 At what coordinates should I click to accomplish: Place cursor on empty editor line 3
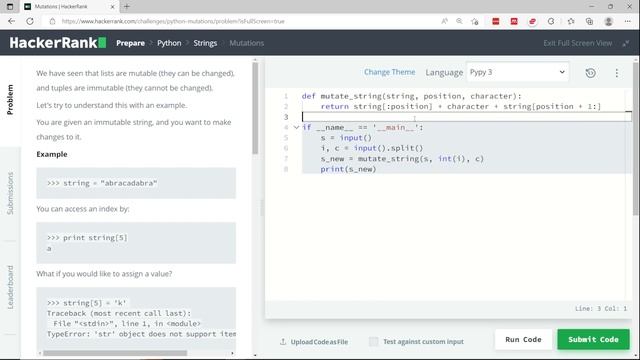pos(466,117)
